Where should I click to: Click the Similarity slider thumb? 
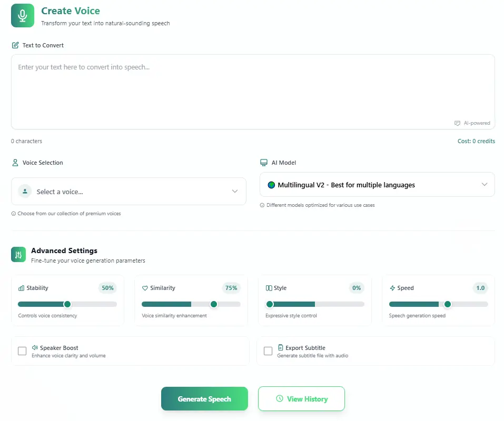214,304
